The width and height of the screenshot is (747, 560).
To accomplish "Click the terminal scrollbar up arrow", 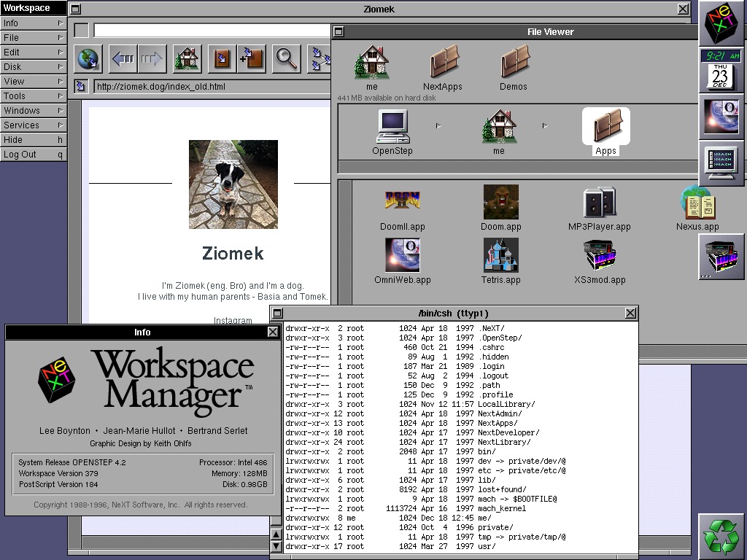I will click(x=276, y=534).
